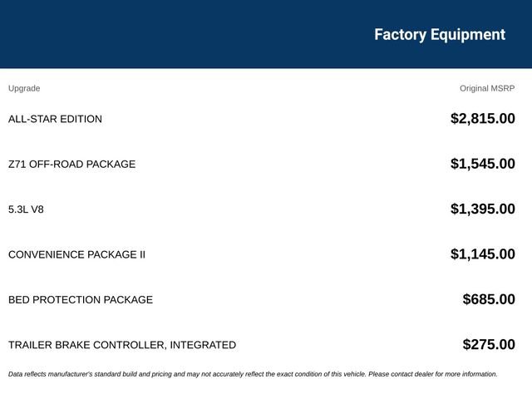The width and height of the screenshot is (532, 399).
Task: Select the Z71 OFF-ROAD PACKAGE entry
Action: [x=71, y=165]
